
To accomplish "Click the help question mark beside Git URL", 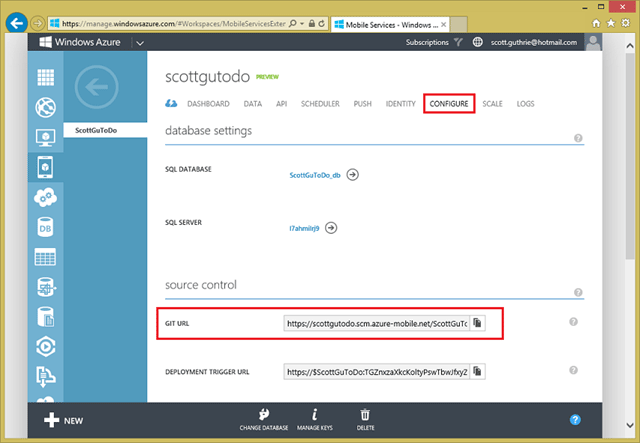I will [573, 322].
